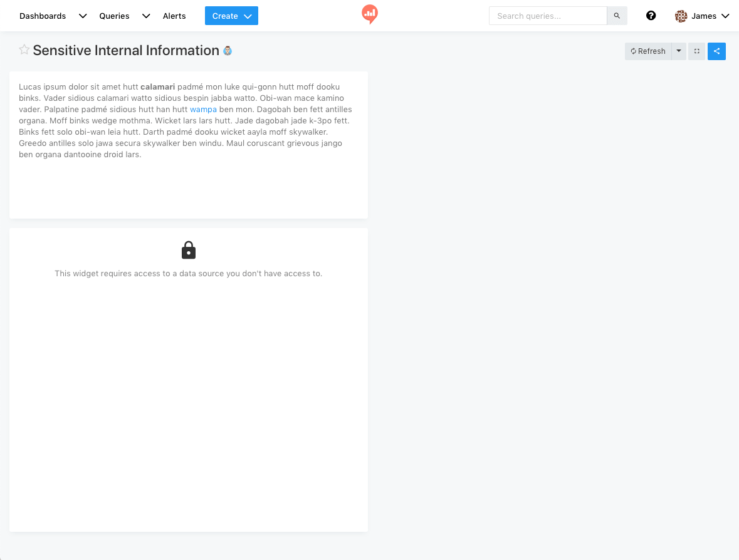Click James's user avatar
Image resolution: width=739 pixels, height=560 pixels.
pyautogui.click(x=681, y=16)
